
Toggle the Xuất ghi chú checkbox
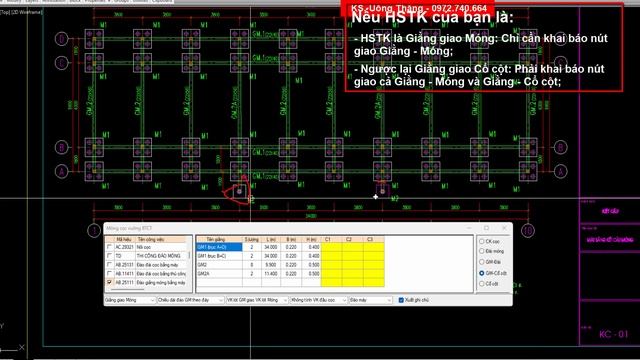click(x=401, y=300)
